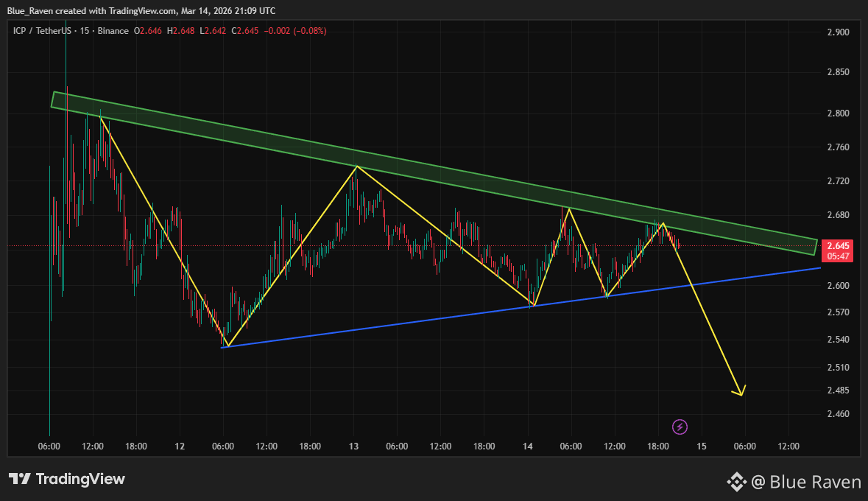Image resolution: width=868 pixels, height=501 pixels.
Task: Click the high value H2.648
Action: 180,31
